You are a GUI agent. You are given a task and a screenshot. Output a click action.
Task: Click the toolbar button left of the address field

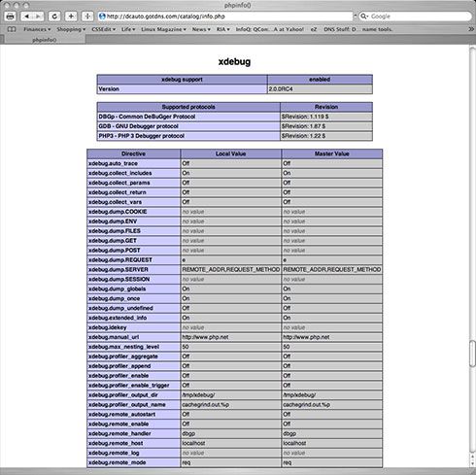point(87,17)
